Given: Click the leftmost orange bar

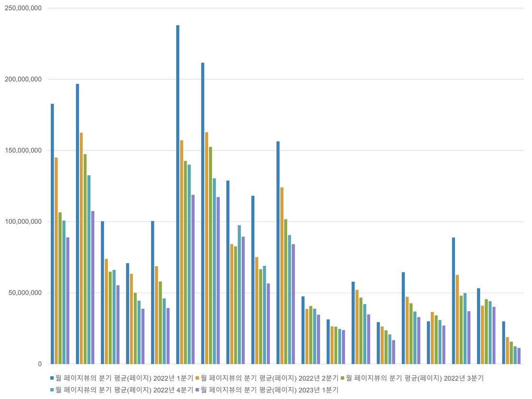Looking at the screenshot, I should point(56,260).
